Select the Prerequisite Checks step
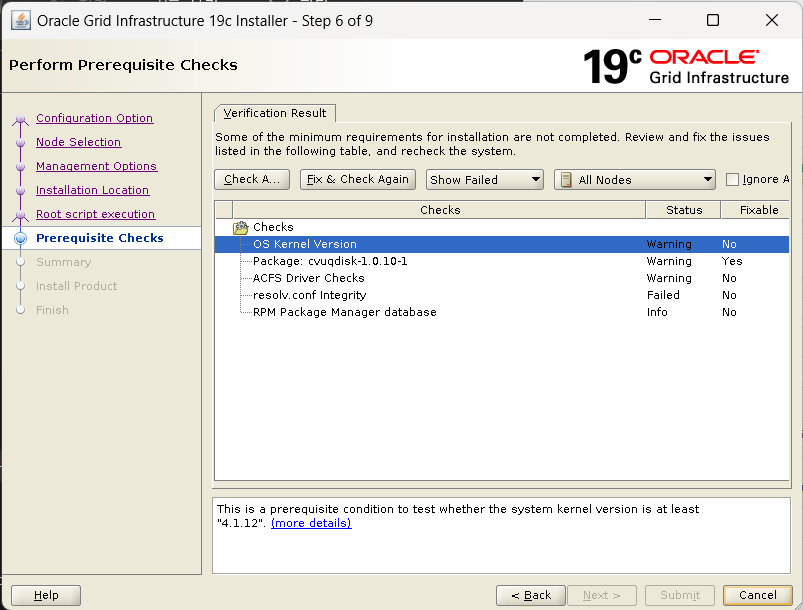This screenshot has width=803, height=610. (x=100, y=238)
